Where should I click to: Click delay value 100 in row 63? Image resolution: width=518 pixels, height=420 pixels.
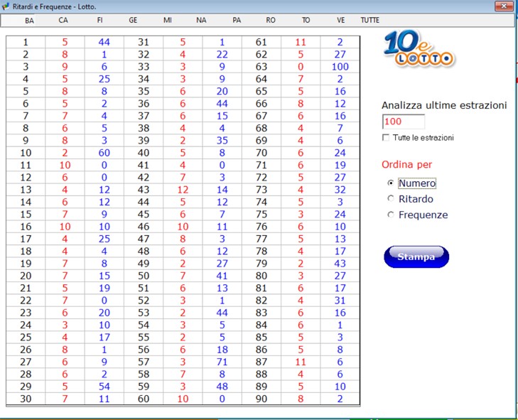pos(340,67)
